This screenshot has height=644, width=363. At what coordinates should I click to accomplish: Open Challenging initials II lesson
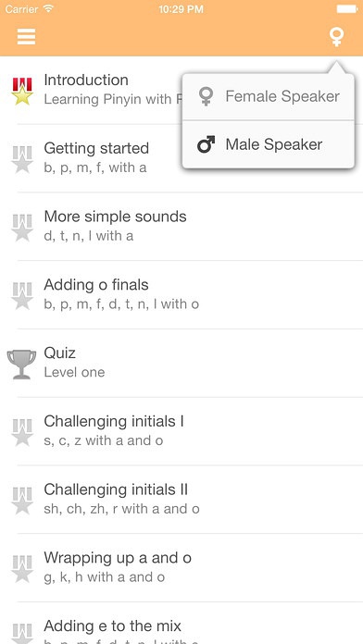pyautogui.click(x=181, y=500)
